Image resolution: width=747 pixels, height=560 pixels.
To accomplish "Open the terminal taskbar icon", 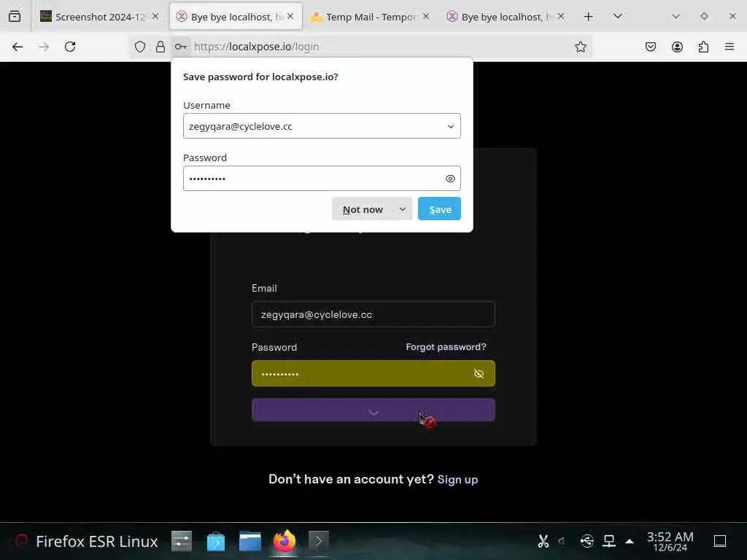I will pyautogui.click(x=319, y=542).
